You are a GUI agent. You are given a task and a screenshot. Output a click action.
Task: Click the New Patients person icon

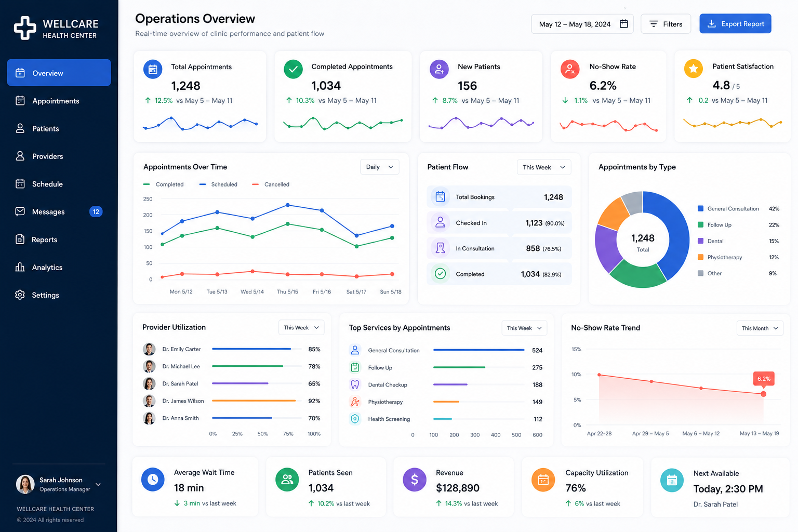(439, 69)
